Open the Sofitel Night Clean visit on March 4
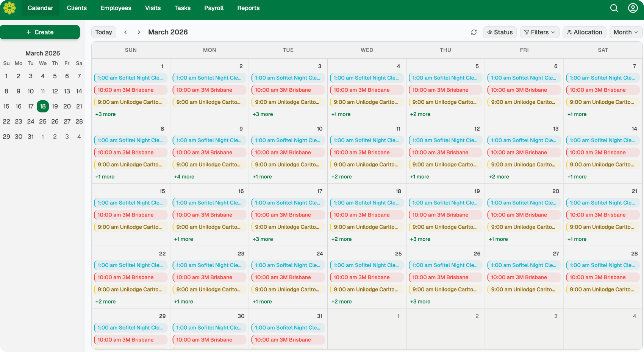Viewport: 644px width, 352px height. 366,78
